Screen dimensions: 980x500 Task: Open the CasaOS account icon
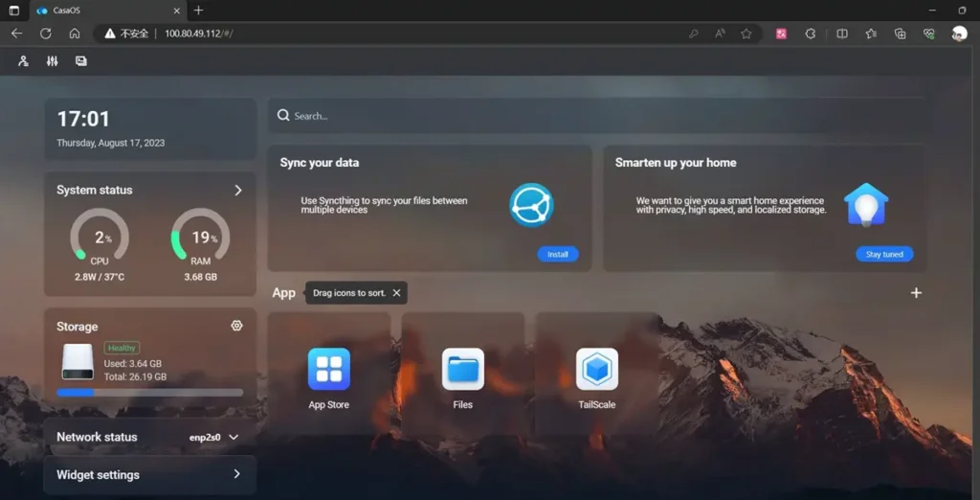point(23,61)
